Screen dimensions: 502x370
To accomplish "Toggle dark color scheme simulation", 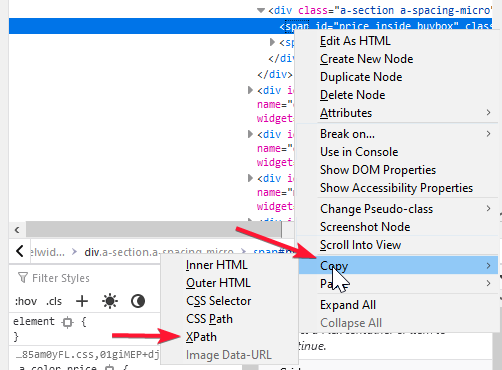I will 138,301.
